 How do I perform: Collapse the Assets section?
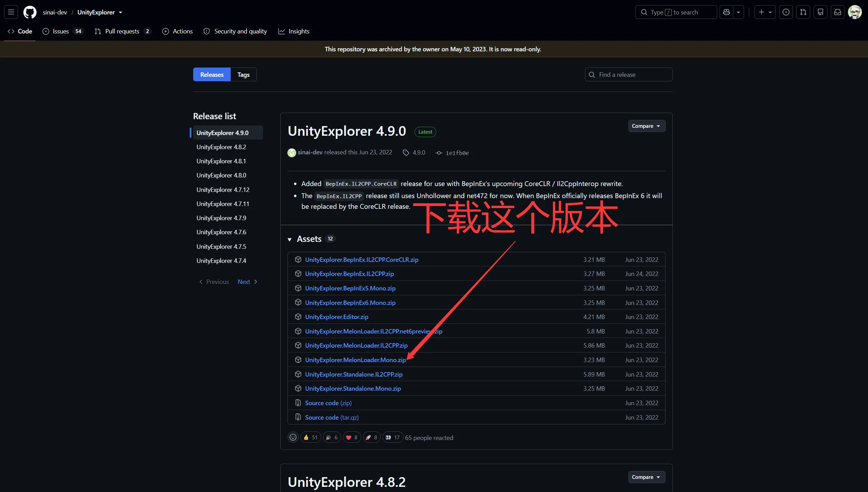[x=290, y=239]
